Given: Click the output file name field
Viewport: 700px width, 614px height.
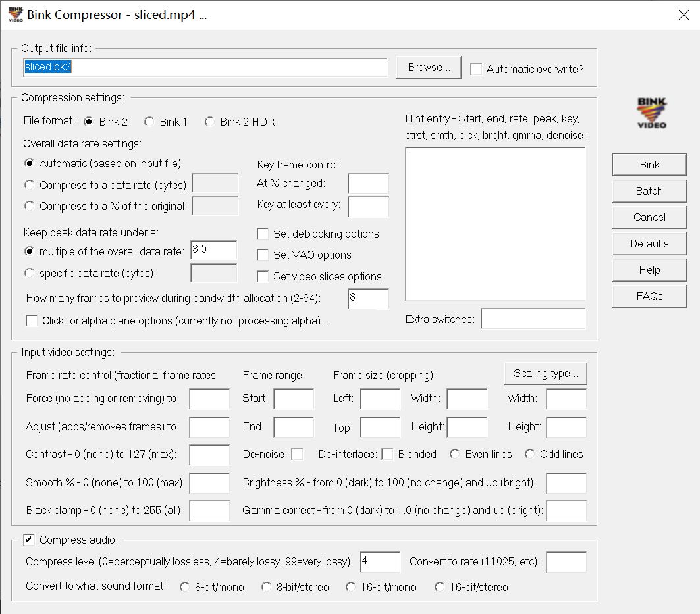Looking at the screenshot, I should 205,67.
